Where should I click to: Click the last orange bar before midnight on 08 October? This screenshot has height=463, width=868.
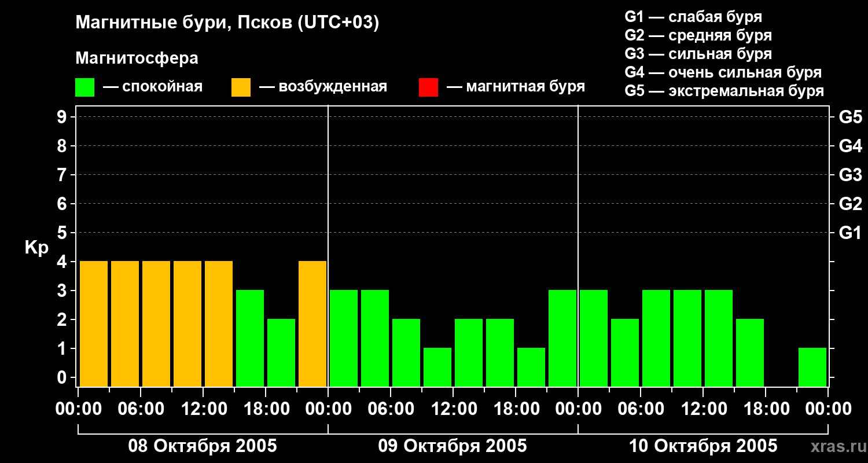(x=312, y=324)
